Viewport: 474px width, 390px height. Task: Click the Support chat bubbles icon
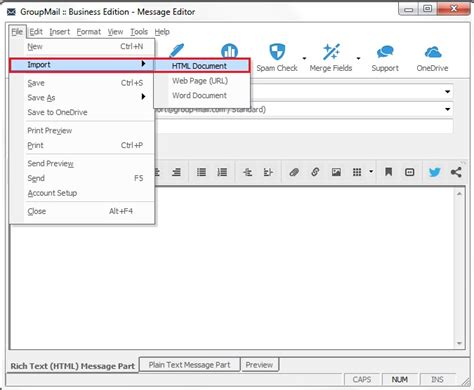tap(385, 52)
